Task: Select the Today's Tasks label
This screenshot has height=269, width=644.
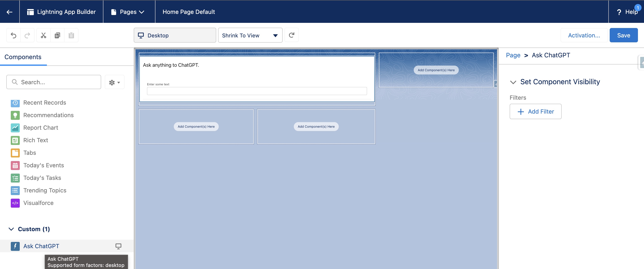Action: pyautogui.click(x=42, y=178)
